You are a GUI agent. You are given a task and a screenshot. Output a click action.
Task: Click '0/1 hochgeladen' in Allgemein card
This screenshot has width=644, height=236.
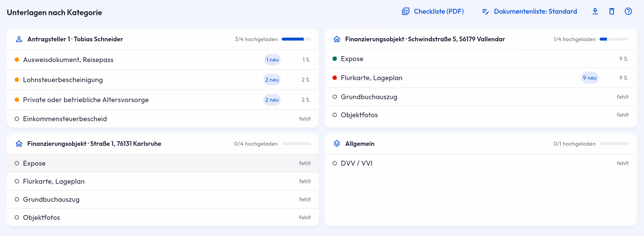pos(574,144)
